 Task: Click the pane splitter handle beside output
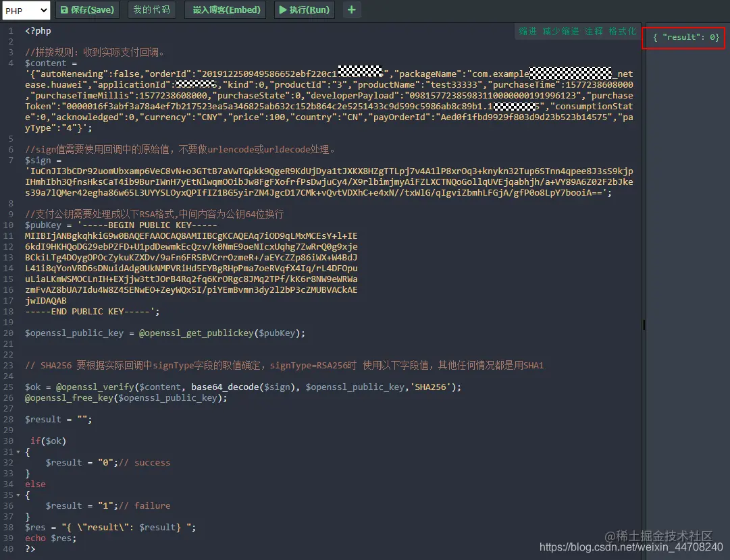[x=644, y=325]
